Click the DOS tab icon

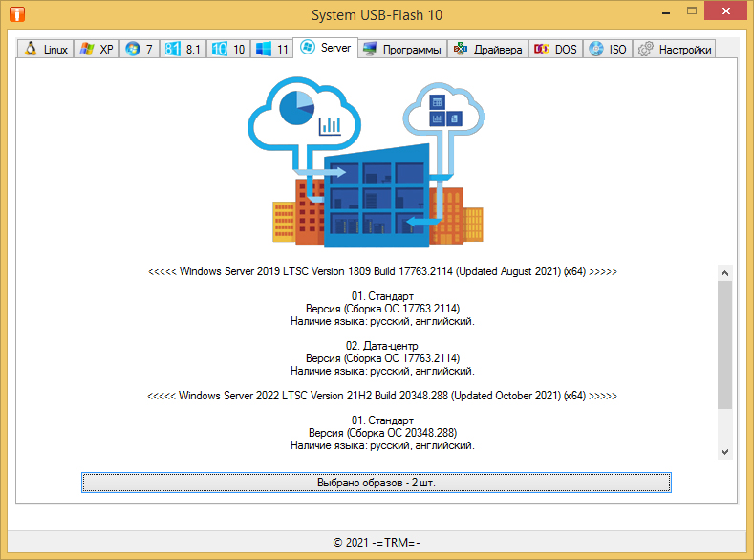point(542,49)
